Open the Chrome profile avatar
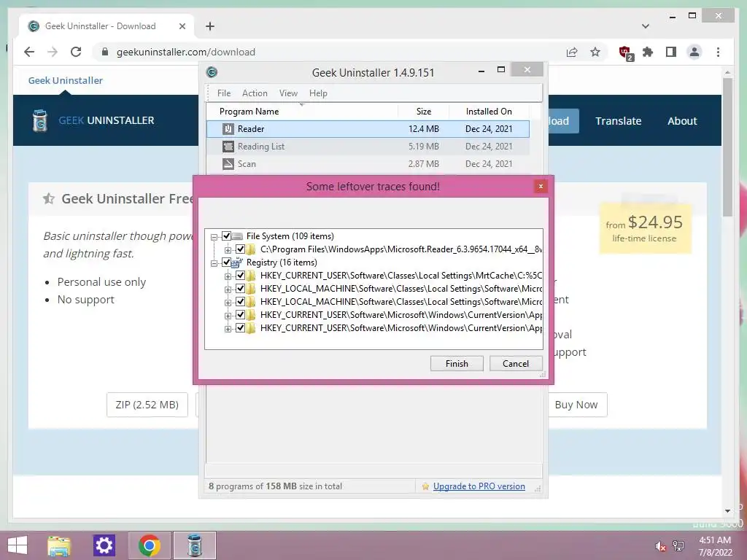The image size is (747, 560). 694,52
